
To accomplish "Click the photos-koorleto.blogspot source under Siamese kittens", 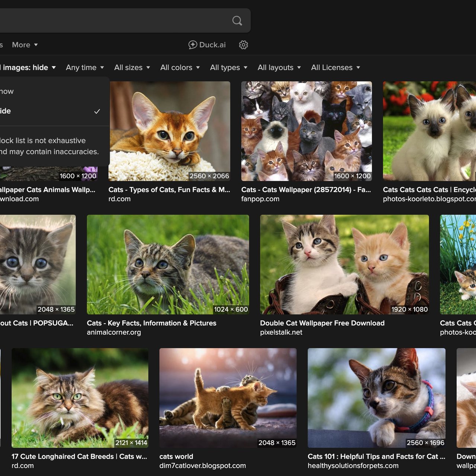I will tap(430, 199).
